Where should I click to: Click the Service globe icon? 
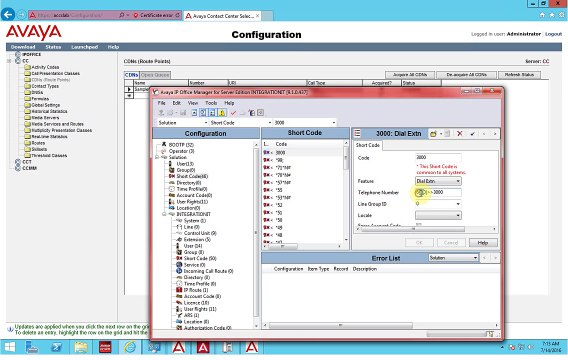click(x=179, y=265)
